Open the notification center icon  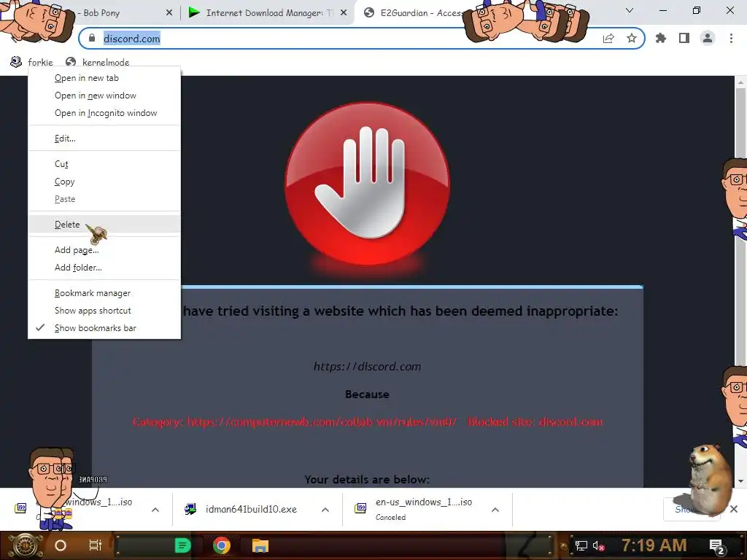(x=717, y=546)
